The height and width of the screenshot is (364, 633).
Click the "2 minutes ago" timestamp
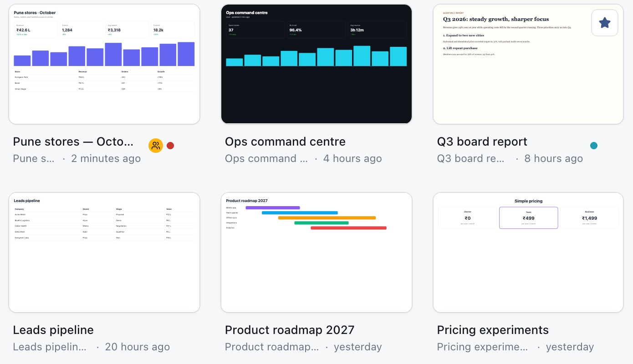[106, 158]
